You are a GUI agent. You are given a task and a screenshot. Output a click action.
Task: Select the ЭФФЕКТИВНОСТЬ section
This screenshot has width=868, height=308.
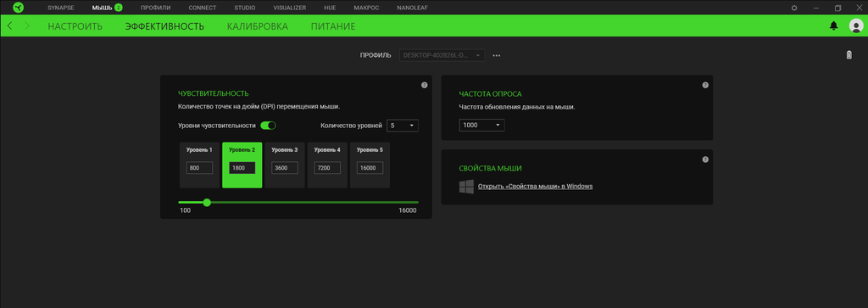pyautogui.click(x=164, y=26)
